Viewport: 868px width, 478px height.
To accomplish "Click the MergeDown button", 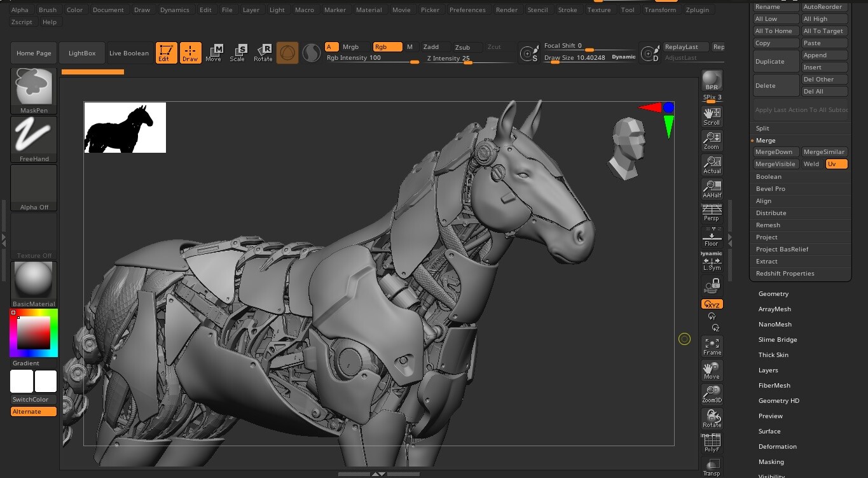I will tap(776, 151).
